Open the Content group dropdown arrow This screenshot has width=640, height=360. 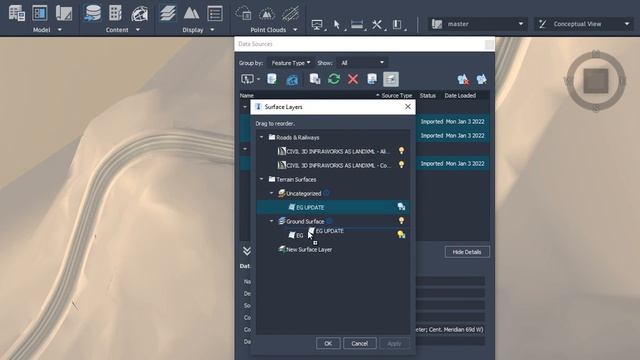click(x=138, y=30)
